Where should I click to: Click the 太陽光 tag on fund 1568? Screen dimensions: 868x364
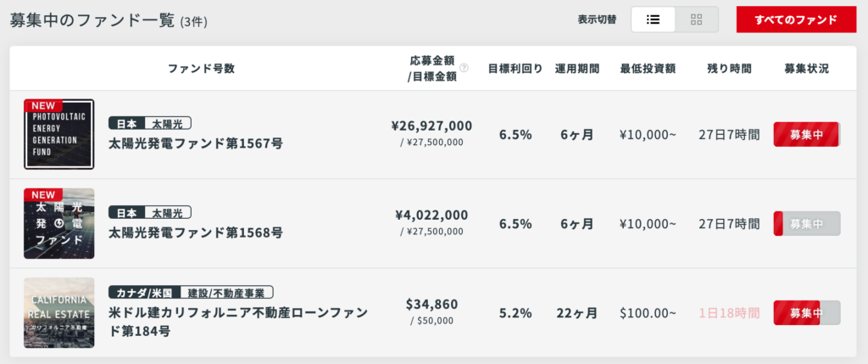pyautogui.click(x=167, y=212)
